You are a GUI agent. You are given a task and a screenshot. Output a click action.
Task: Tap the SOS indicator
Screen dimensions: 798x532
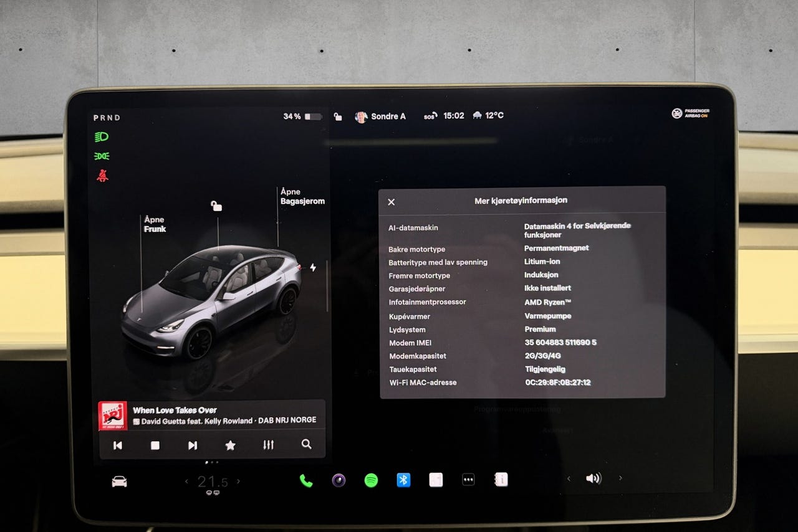[430, 116]
